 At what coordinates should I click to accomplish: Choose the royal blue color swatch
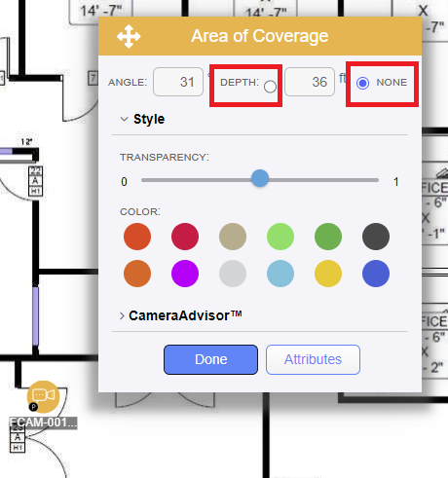[x=376, y=274]
